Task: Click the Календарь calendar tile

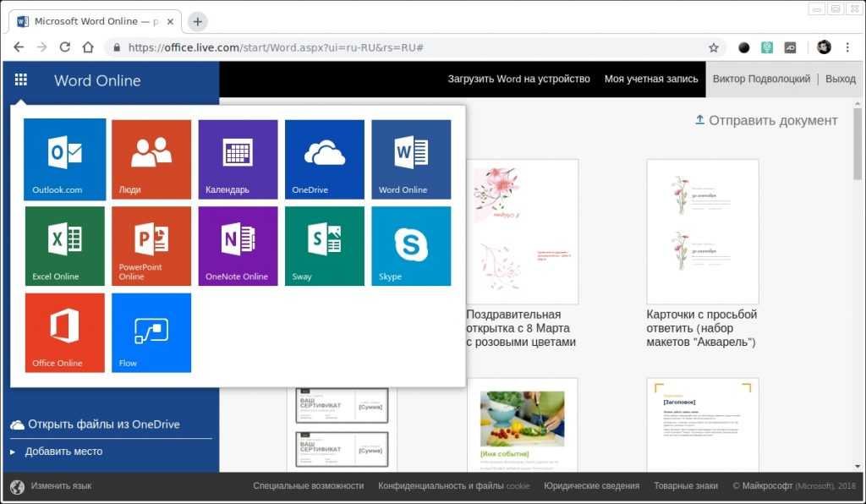Action: 238,159
